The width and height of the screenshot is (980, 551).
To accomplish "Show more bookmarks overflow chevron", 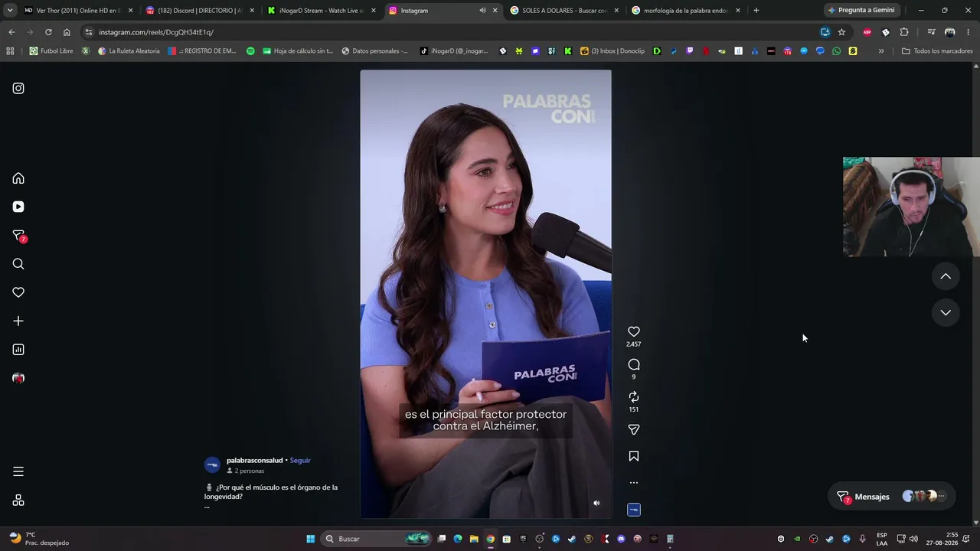I will (x=881, y=51).
